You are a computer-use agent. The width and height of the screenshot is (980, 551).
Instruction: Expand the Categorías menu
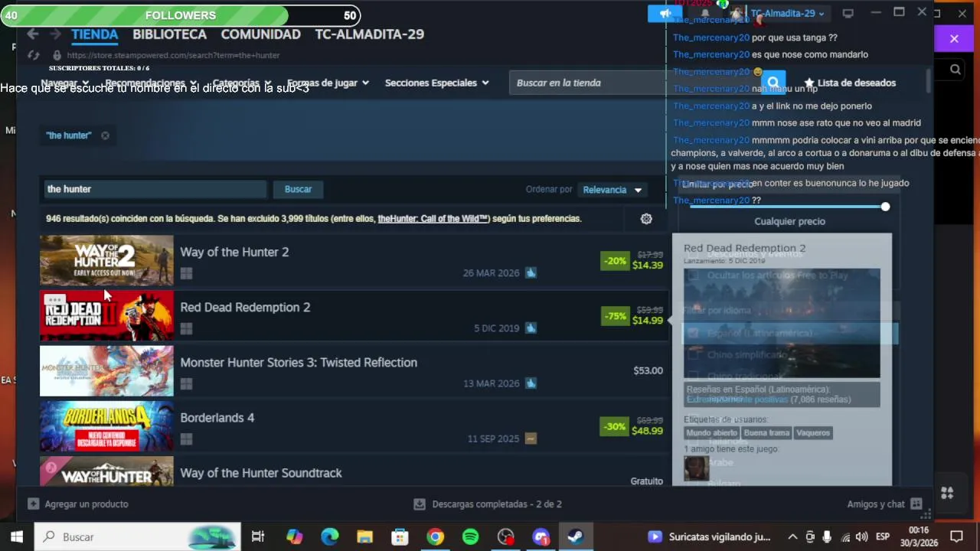(242, 83)
